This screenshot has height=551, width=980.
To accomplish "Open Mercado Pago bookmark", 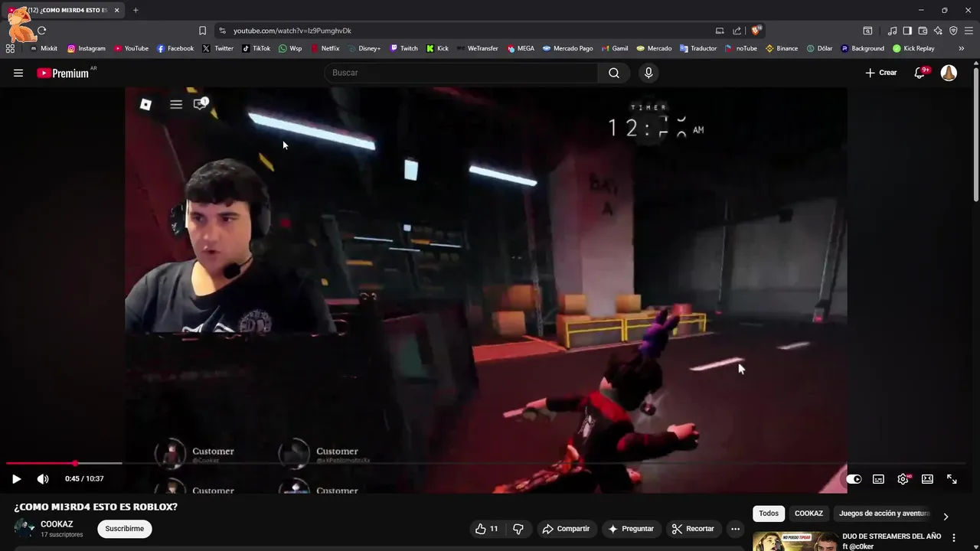I will point(567,48).
